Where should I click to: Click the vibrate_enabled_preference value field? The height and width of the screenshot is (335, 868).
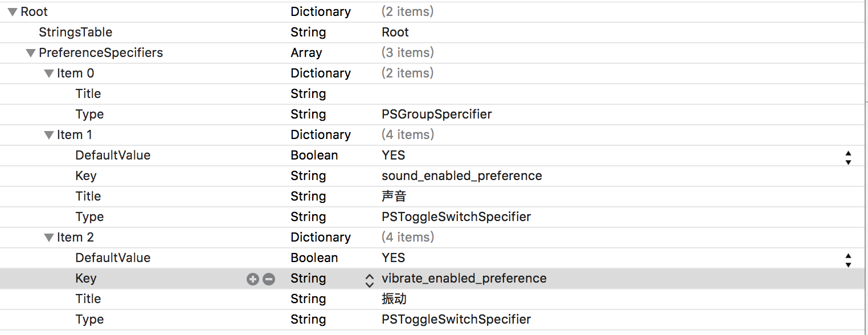pos(464,279)
